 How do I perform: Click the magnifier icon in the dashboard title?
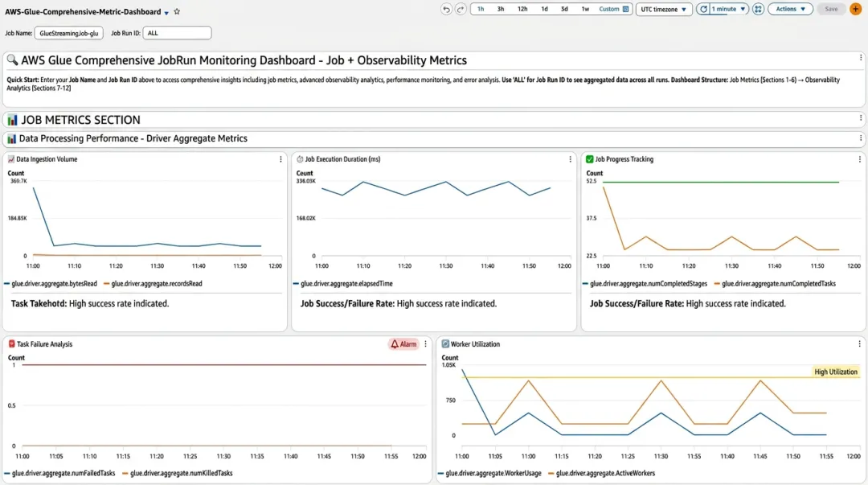12,60
